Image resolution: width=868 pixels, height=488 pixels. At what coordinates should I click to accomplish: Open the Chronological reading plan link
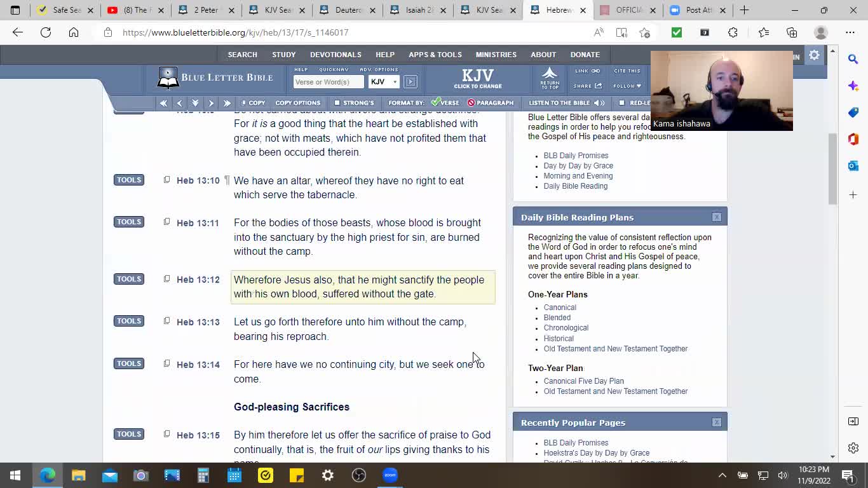566,328
